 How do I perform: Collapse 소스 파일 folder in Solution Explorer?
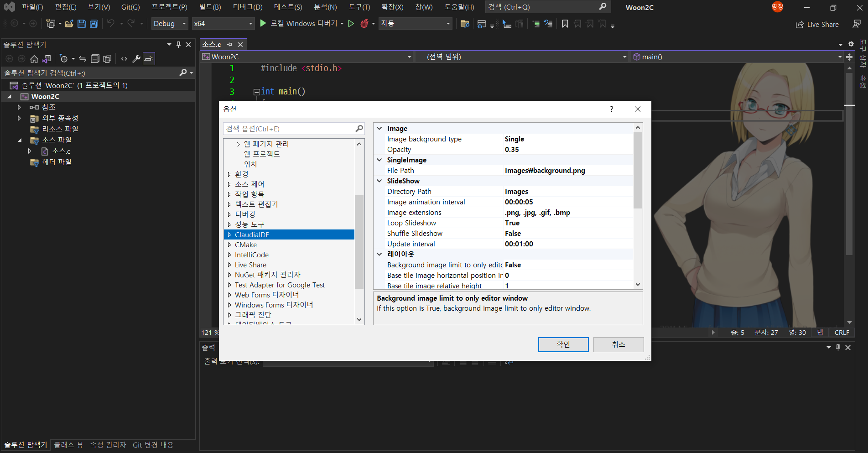(x=19, y=140)
